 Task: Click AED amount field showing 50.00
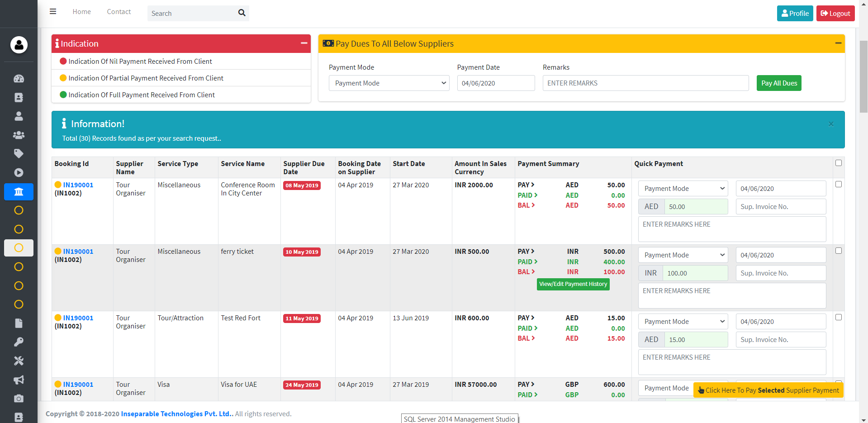(696, 207)
